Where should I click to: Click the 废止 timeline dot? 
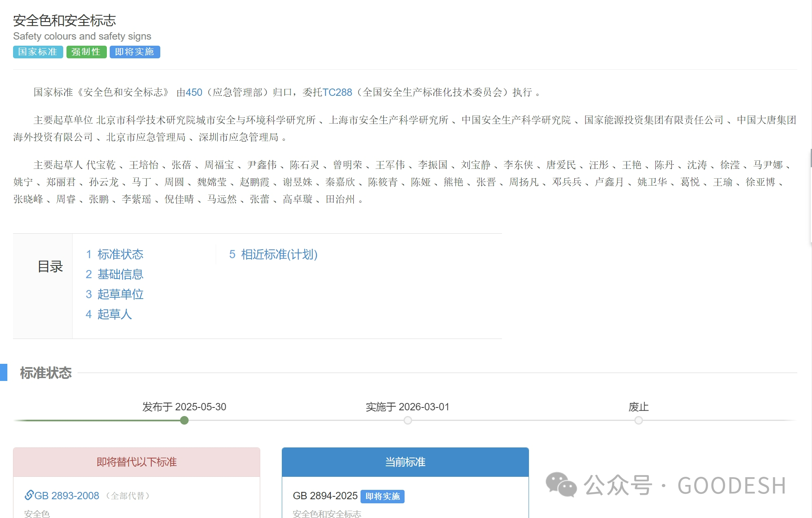(639, 420)
